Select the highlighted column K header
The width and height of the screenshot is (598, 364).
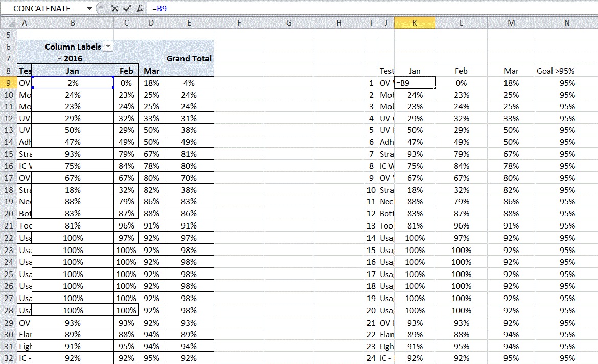415,22
